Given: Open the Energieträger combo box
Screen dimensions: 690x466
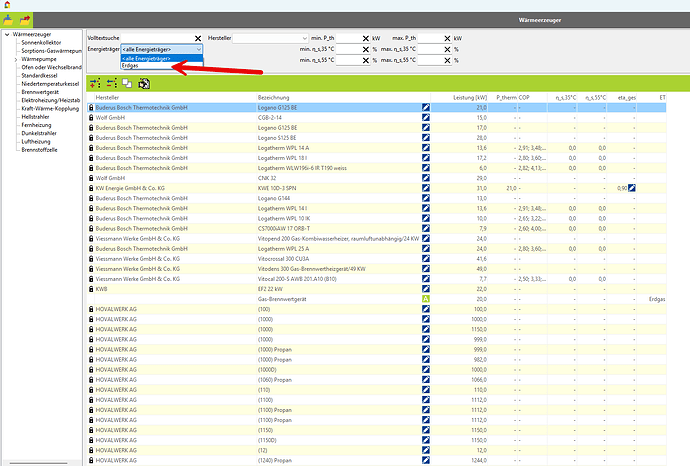Looking at the screenshot, I should click(161, 49).
